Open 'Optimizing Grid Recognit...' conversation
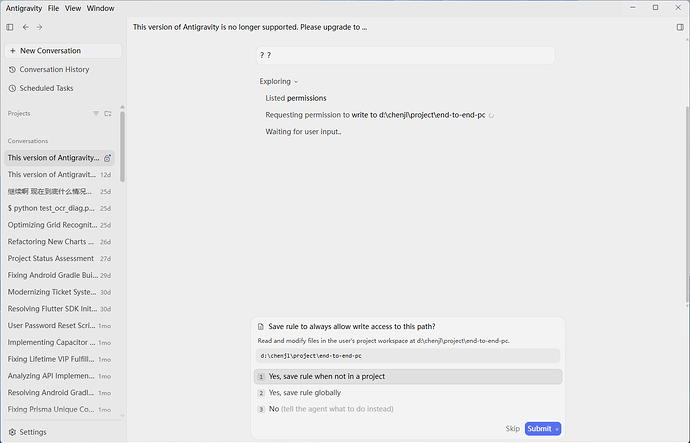690x443 pixels. pos(59,225)
